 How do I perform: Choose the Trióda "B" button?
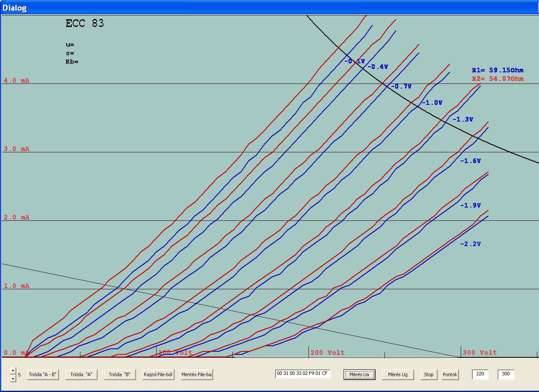(120, 374)
